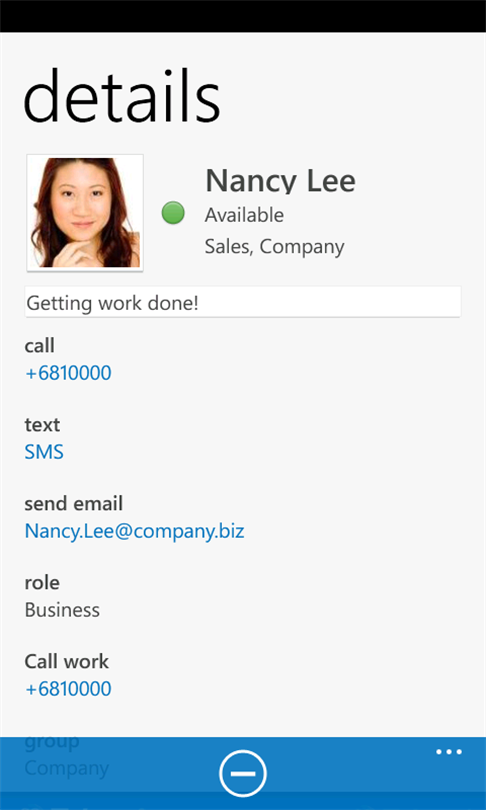Click the bold call section label

[39, 346]
